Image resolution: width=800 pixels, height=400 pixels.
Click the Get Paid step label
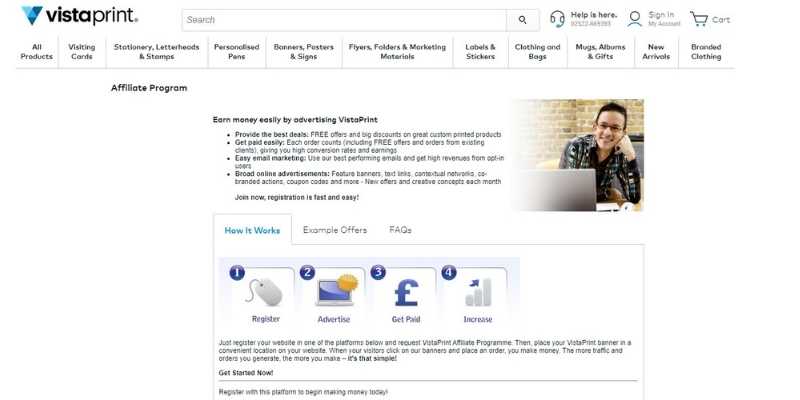point(406,319)
